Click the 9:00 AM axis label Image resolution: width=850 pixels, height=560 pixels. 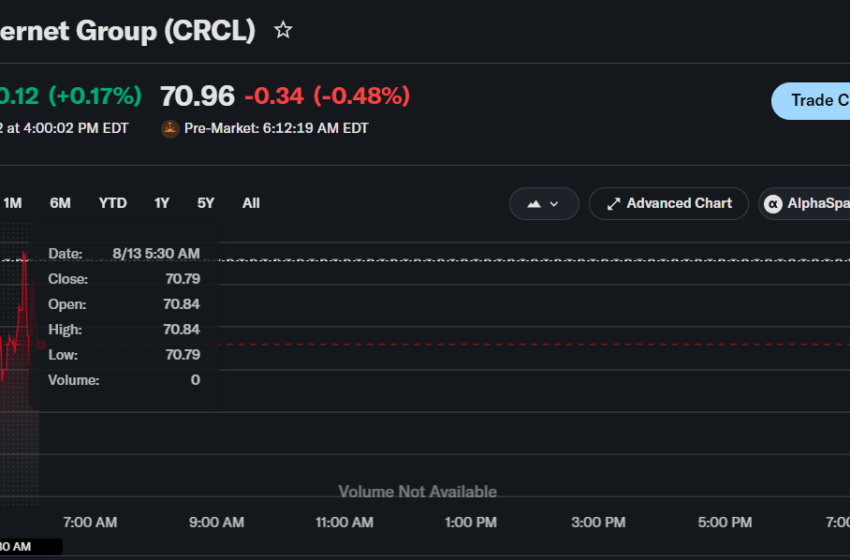pos(216,522)
